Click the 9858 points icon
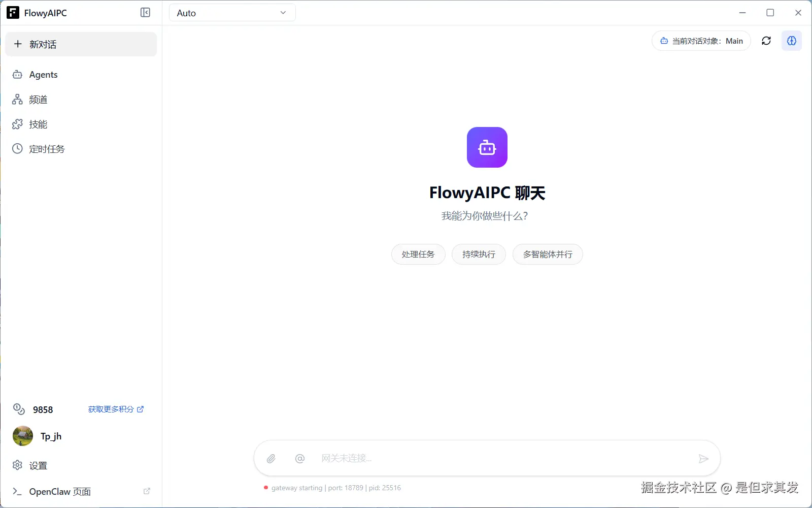812x508 pixels. click(19, 409)
